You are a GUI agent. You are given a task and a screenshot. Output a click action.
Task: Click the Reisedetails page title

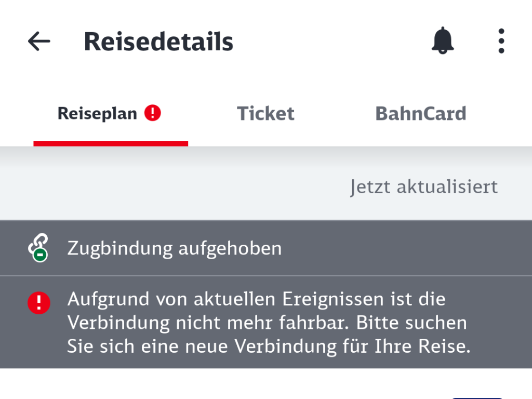158,41
